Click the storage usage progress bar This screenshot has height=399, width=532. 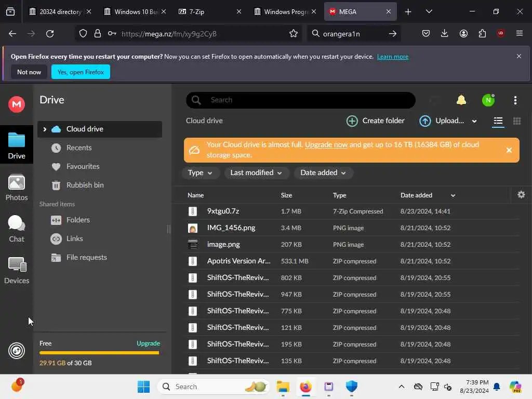99,353
